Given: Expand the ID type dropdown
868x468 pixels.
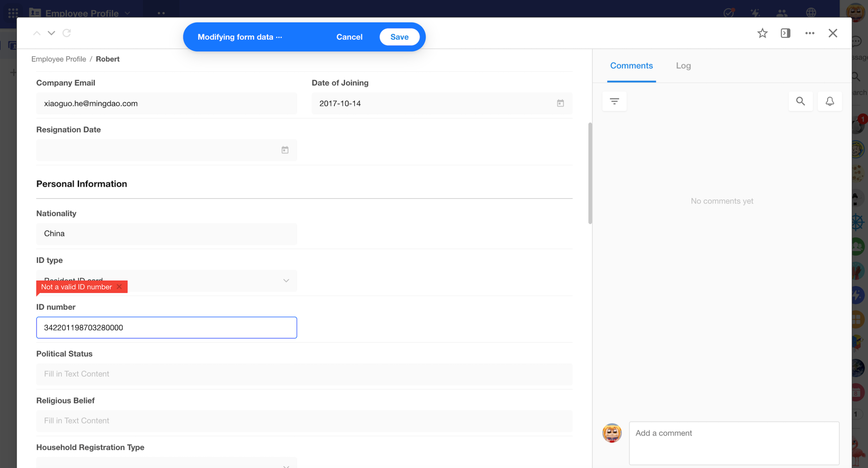Looking at the screenshot, I should pyautogui.click(x=286, y=281).
